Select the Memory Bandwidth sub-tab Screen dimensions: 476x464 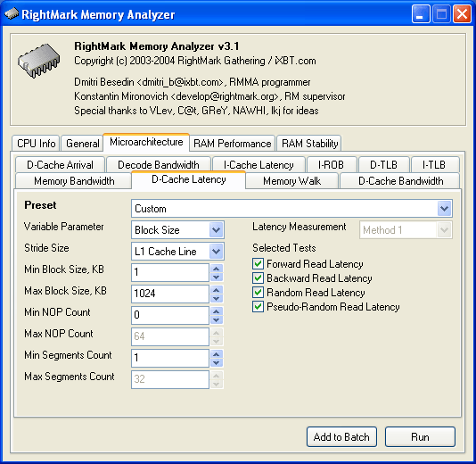click(74, 181)
